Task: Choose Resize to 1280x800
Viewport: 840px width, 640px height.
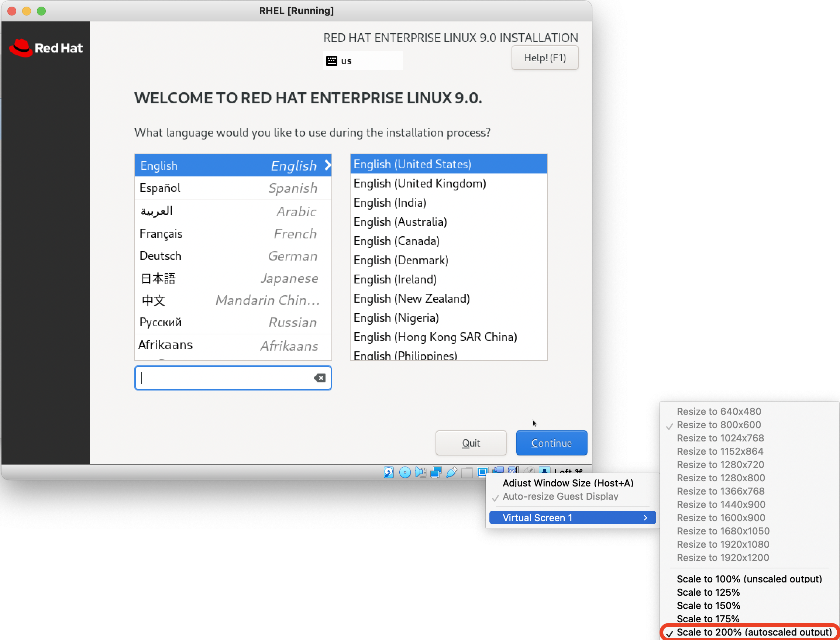Action: click(x=720, y=478)
